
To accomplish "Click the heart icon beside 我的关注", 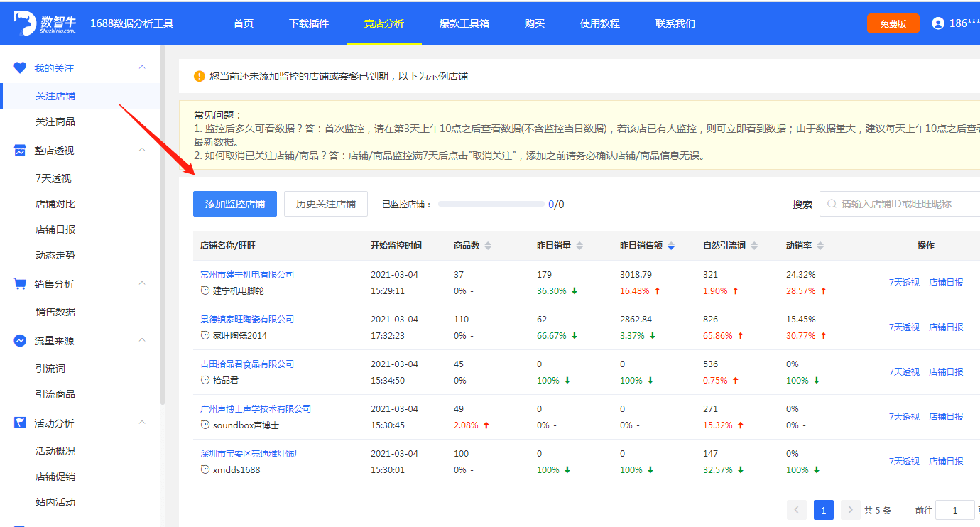I will [x=20, y=68].
